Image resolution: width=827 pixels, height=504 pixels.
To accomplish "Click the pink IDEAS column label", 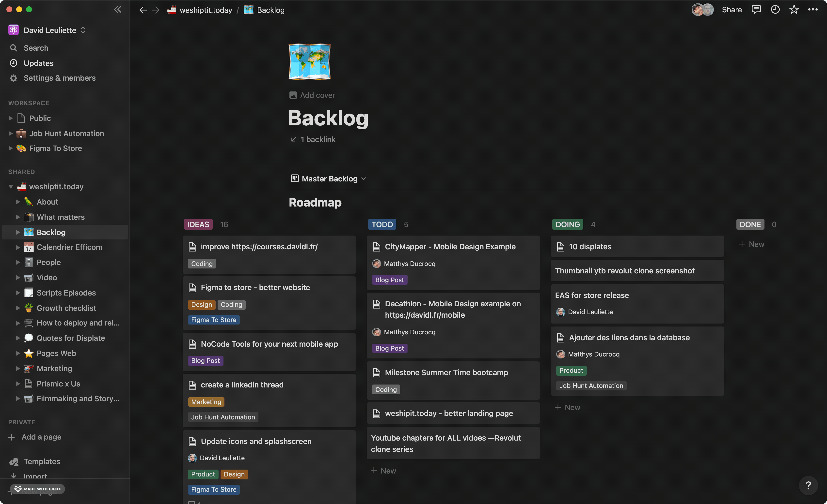I will tap(198, 224).
